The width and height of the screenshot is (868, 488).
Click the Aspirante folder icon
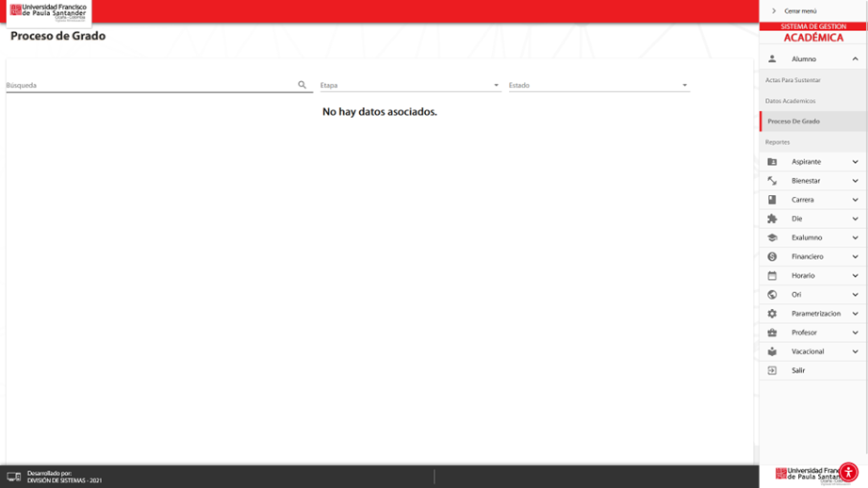click(x=772, y=162)
